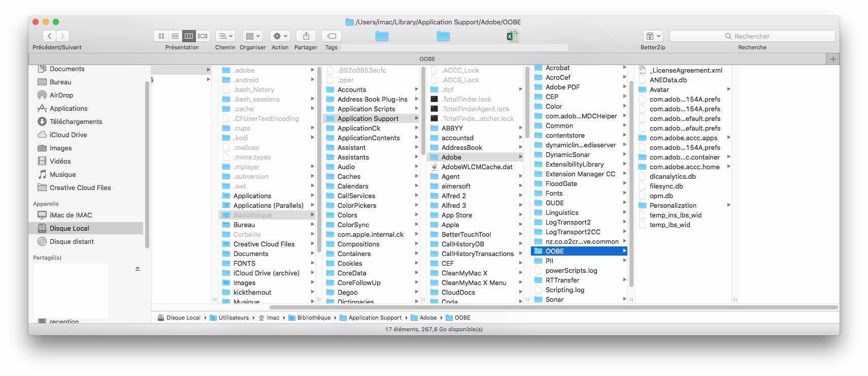The image size is (868, 376).
Task: Select the Application Support folder
Action: [371, 118]
